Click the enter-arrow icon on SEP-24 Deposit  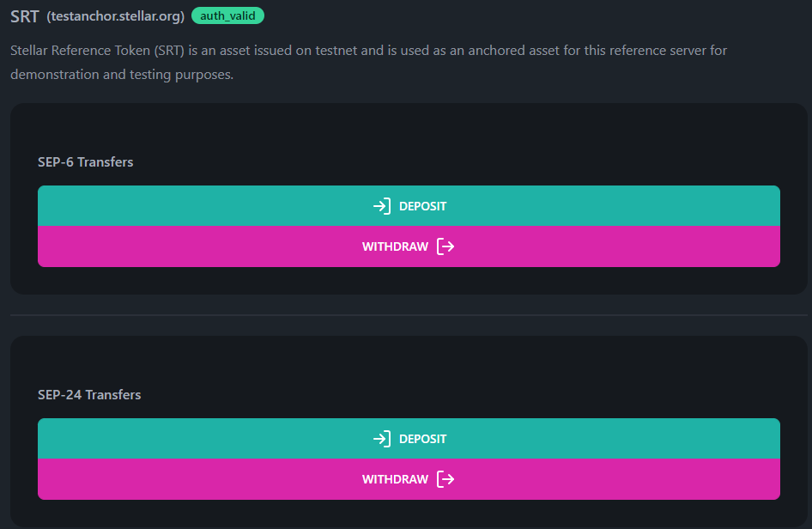382,439
